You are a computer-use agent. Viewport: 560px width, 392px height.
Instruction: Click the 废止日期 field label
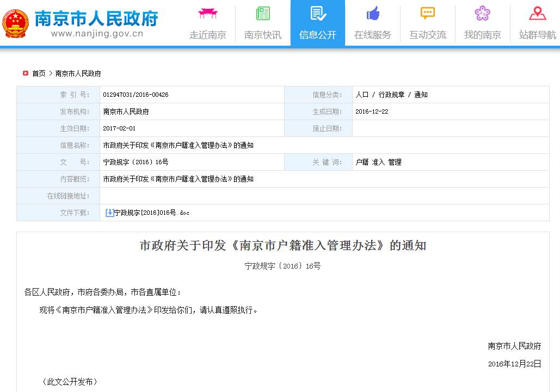[x=327, y=128]
